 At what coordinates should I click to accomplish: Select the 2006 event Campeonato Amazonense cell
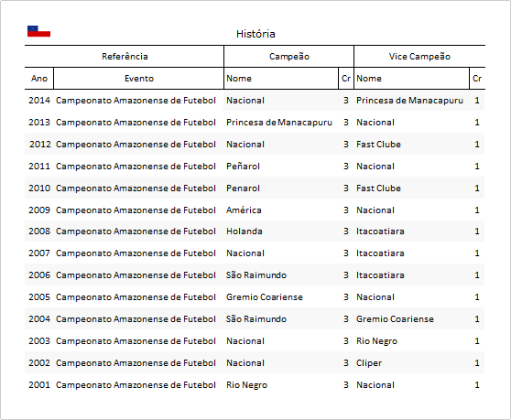pyautogui.click(x=136, y=275)
